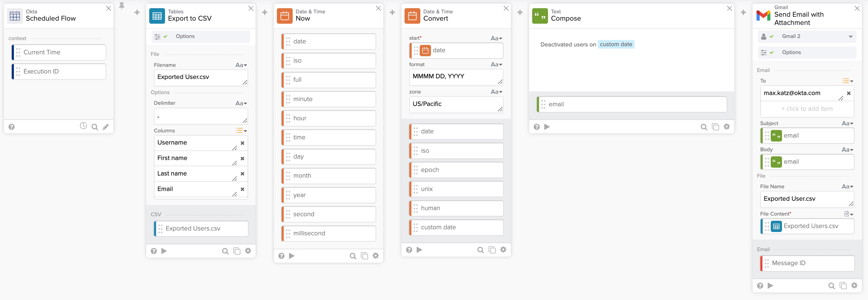Run the Text Compose card
868x300 pixels.
point(547,127)
